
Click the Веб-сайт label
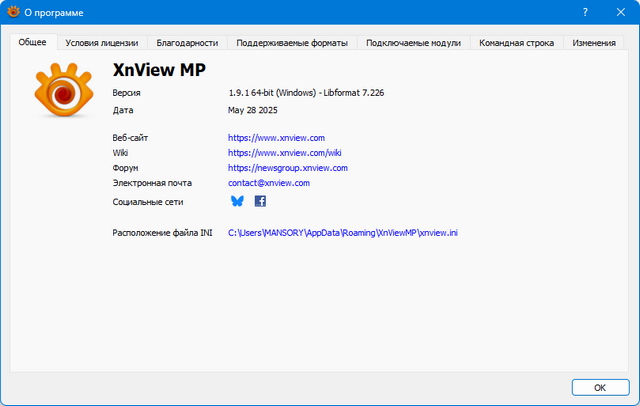(130, 138)
